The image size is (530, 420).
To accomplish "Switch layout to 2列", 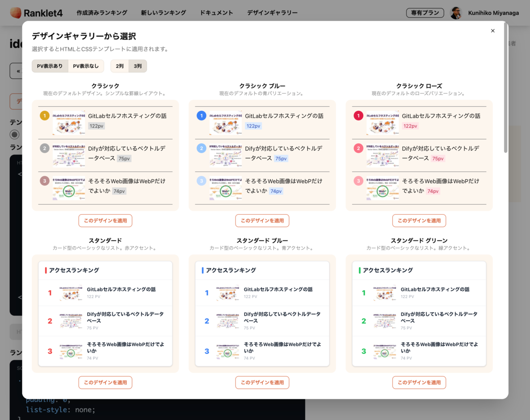I will [x=120, y=66].
